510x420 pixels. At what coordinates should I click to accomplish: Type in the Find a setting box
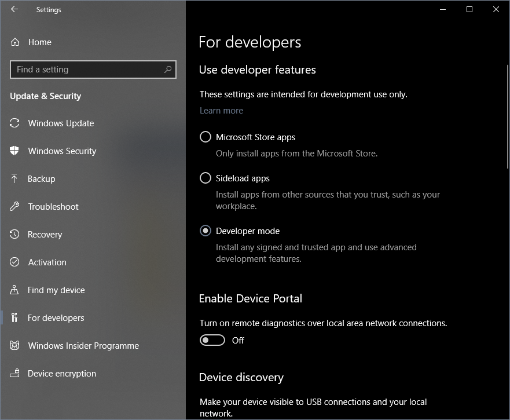coord(87,70)
